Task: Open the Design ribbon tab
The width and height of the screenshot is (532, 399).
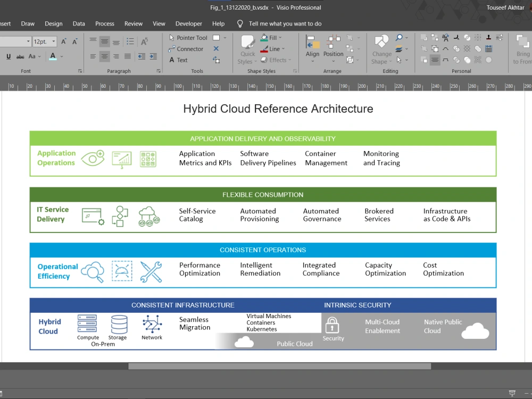Action: (x=53, y=23)
